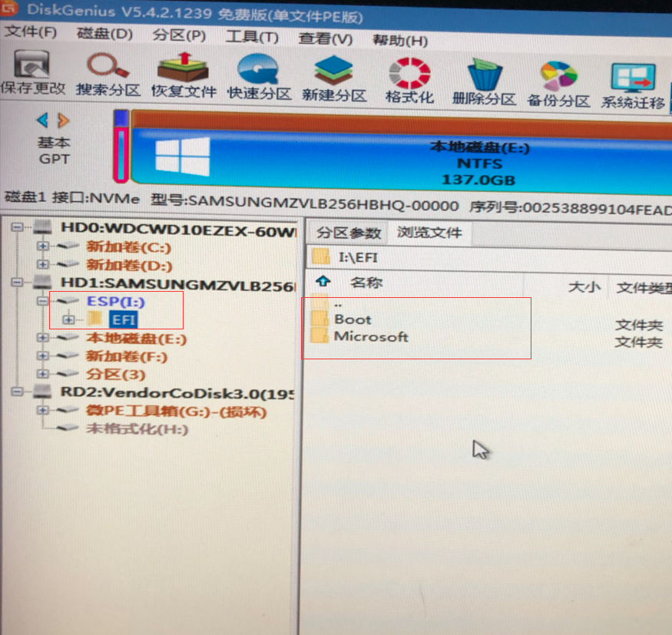
Task: Open the 工具(T) menu
Action: coord(251,37)
